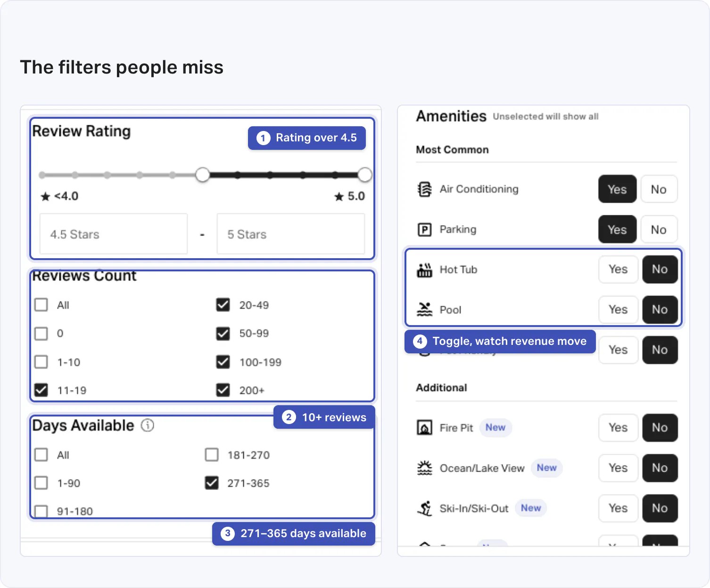Screen dimensions: 710x588
Task: Check the 1-90 days available checkbox
Action: pos(41,483)
